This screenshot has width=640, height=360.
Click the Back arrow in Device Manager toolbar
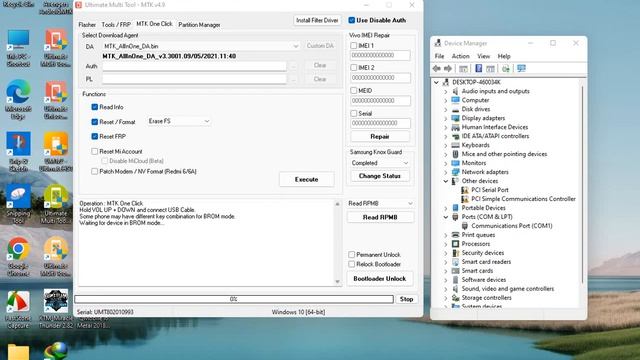pos(436,69)
